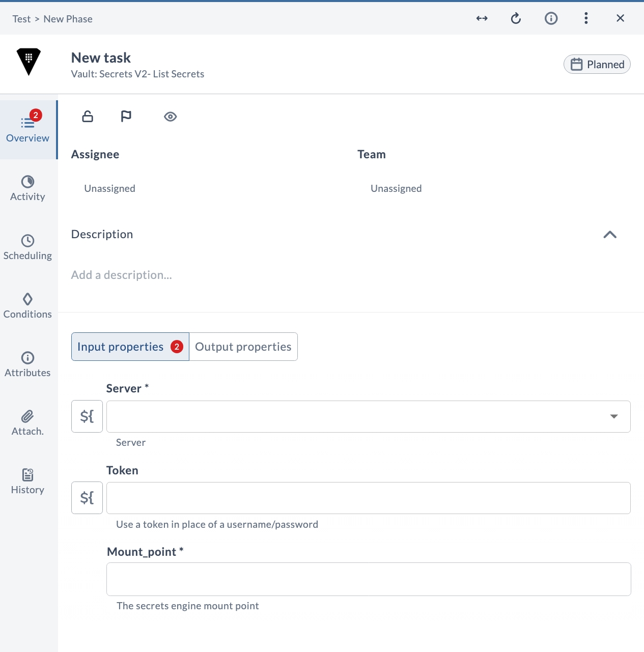The image size is (644, 652).
Task: Open the Conditions sidebar section
Action: click(28, 306)
